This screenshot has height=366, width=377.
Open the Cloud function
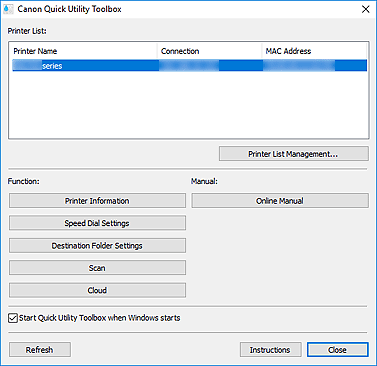point(97,290)
